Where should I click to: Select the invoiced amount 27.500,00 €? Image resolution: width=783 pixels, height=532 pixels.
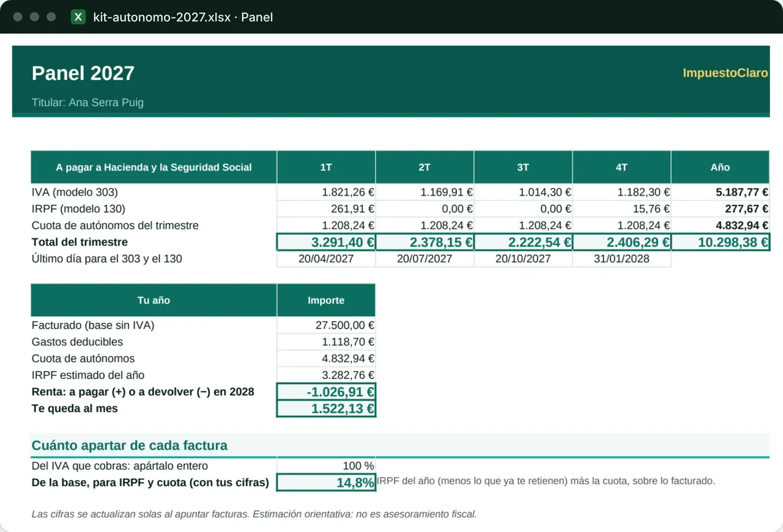tap(326, 325)
